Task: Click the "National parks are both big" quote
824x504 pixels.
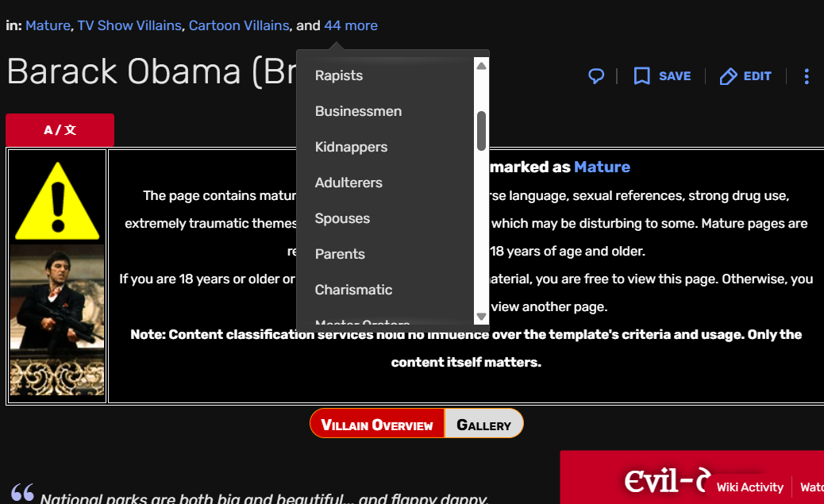Action: tap(265, 498)
